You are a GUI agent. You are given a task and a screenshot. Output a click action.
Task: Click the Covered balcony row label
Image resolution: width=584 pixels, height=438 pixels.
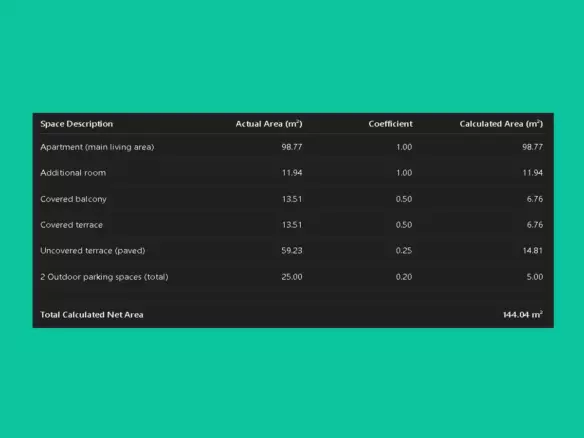(73, 199)
